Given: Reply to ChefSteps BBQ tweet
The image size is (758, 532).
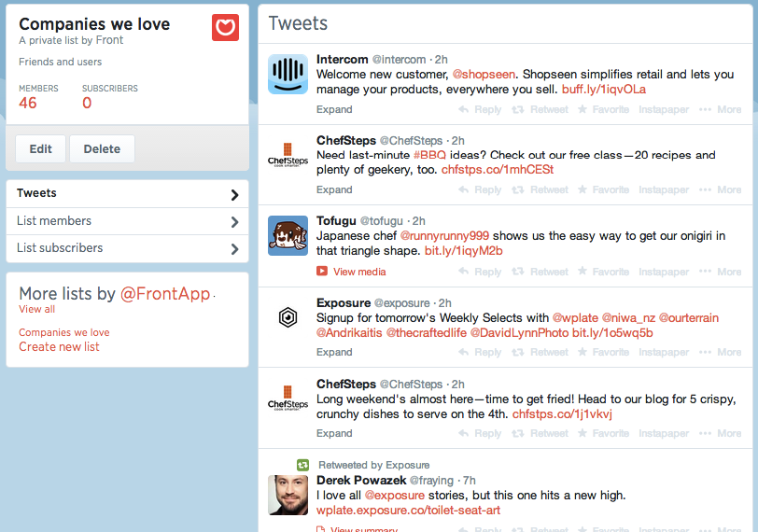Looking at the screenshot, I should pyautogui.click(x=480, y=189).
